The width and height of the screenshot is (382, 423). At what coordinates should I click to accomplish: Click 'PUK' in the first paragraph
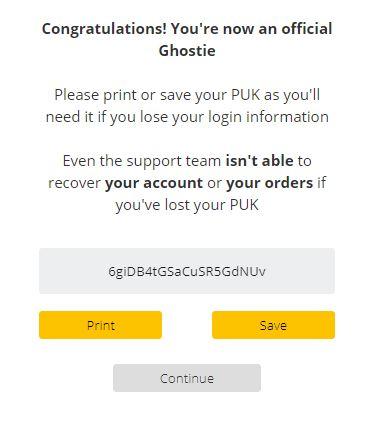pyautogui.click(x=245, y=95)
